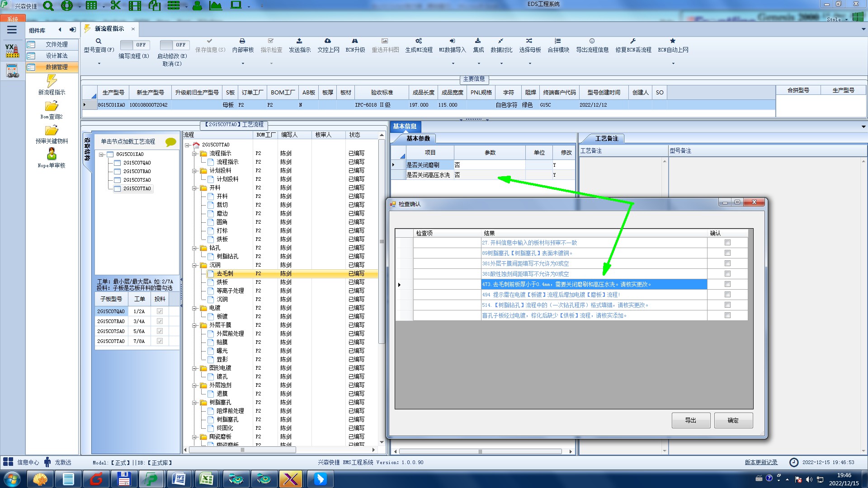Check confirm box for item 473 row

click(727, 284)
